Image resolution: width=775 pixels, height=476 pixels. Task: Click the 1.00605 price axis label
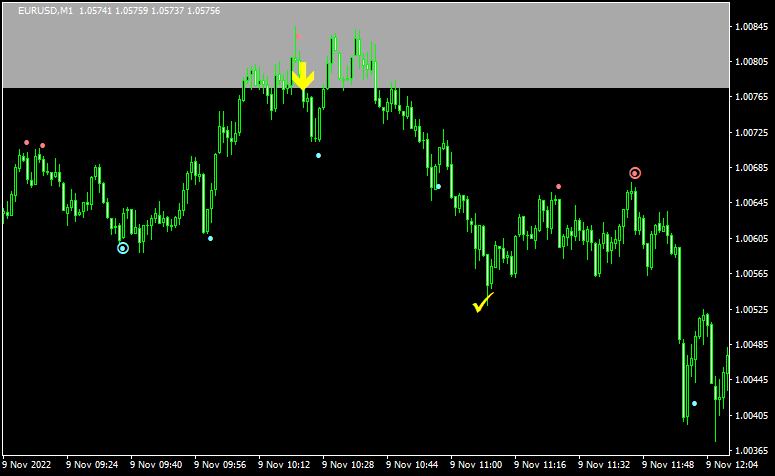pos(750,239)
